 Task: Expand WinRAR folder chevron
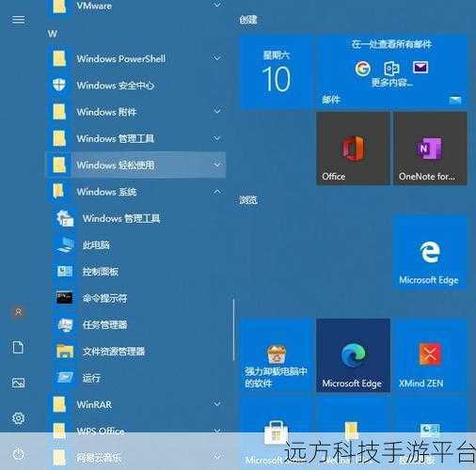click(x=216, y=404)
